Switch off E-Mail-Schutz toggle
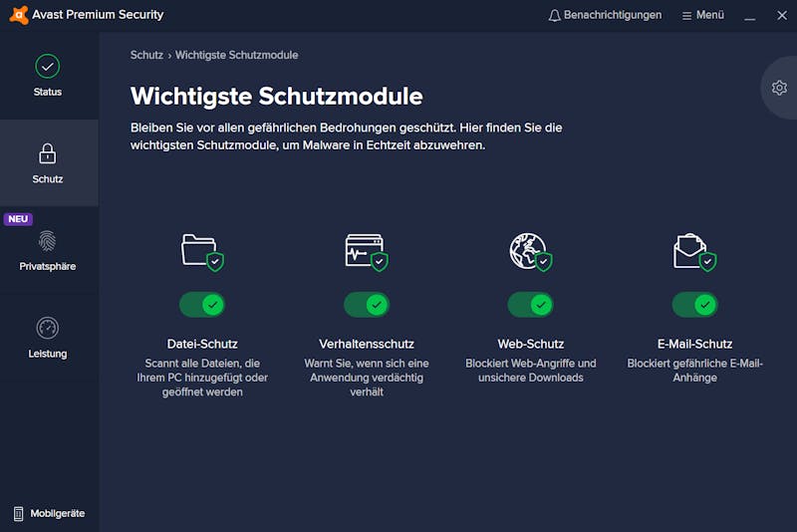 694,305
